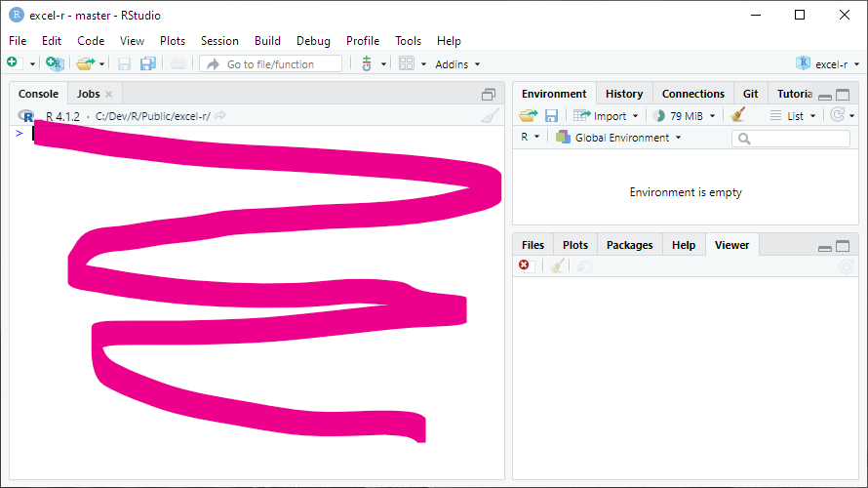Open the Plots menu
This screenshot has height=488, width=868.
173,41
